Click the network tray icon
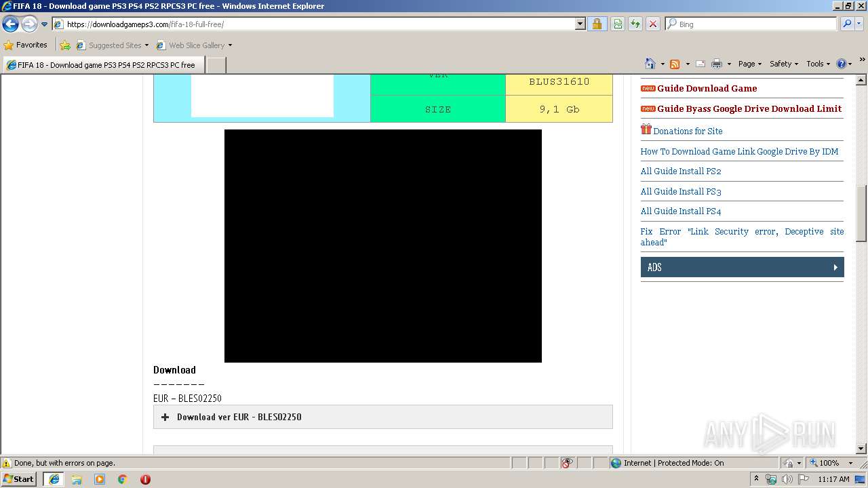The image size is (868, 488). [x=772, y=479]
